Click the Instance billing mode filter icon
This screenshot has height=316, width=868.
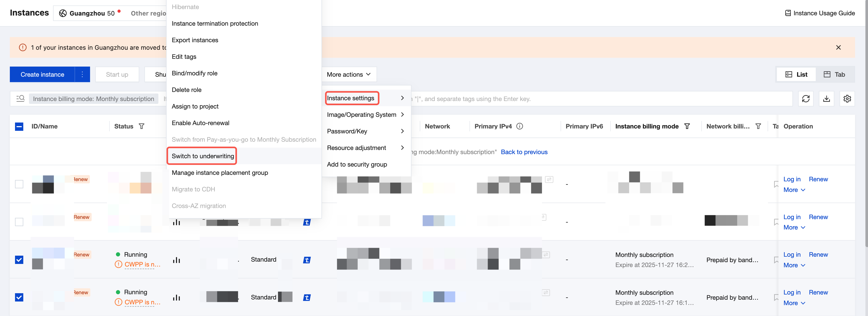point(687,126)
